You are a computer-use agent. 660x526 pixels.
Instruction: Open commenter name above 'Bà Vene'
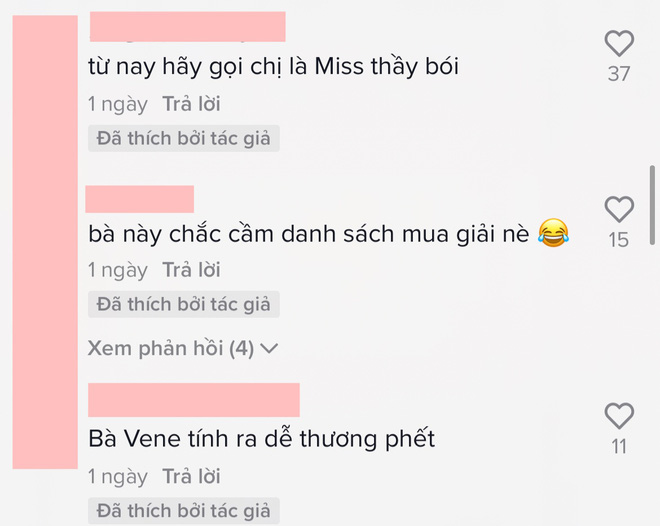point(194,400)
